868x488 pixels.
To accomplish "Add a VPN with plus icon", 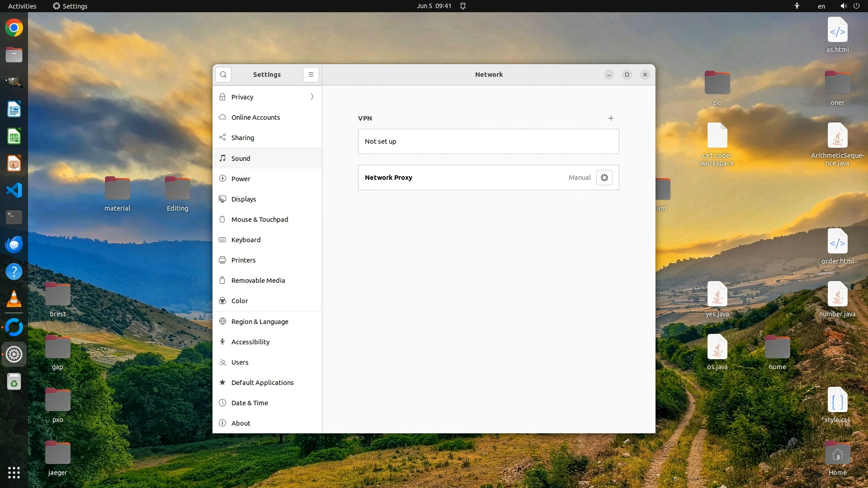I will click(611, 118).
